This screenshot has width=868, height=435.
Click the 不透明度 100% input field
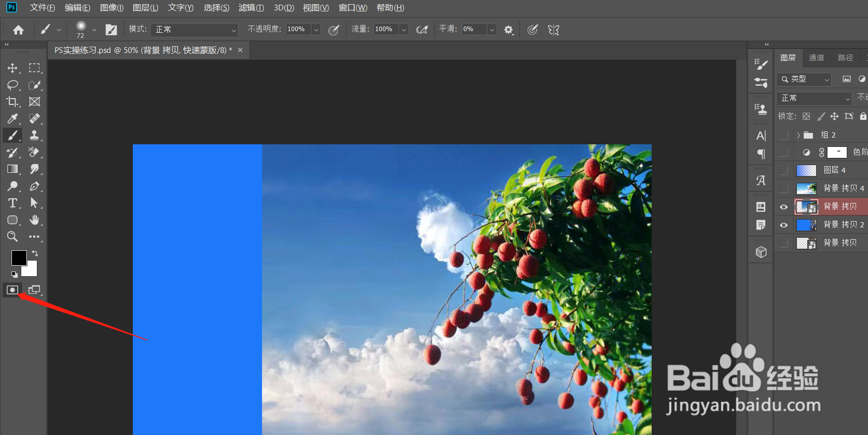pos(298,30)
